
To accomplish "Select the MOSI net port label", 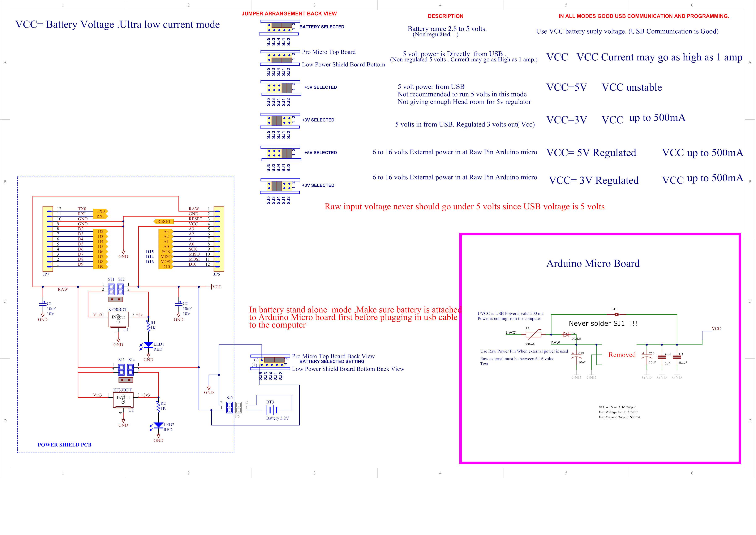I will coord(166,262).
